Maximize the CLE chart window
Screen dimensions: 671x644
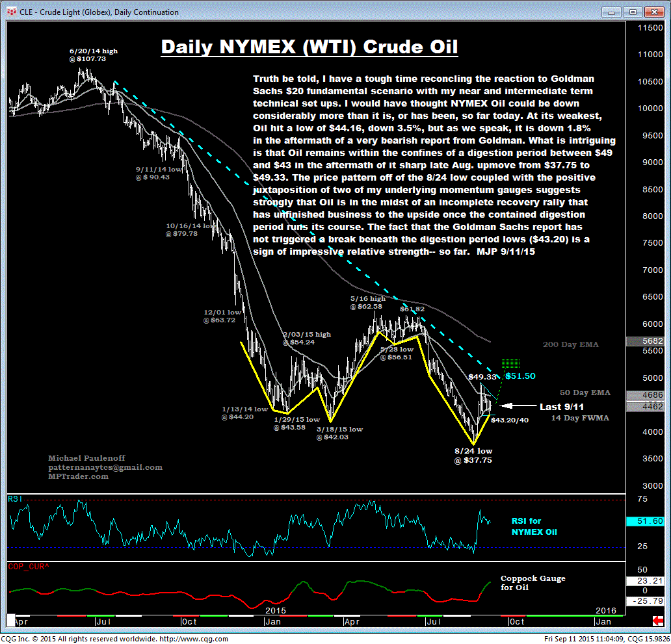pyautogui.click(x=633, y=12)
